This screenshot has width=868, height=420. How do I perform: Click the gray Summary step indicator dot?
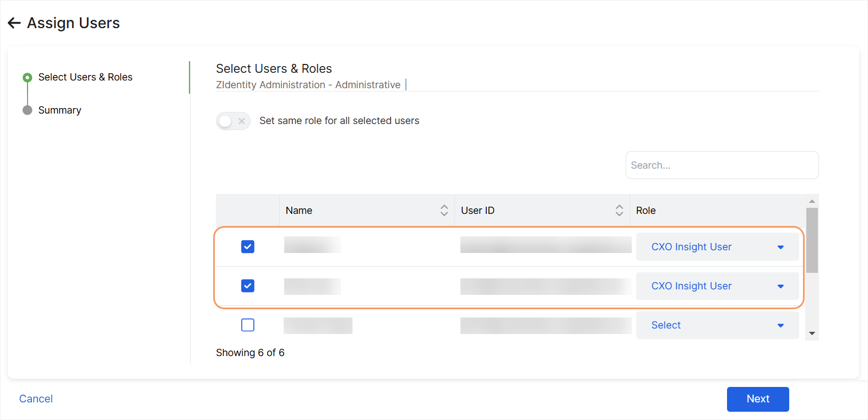tap(27, 110)
